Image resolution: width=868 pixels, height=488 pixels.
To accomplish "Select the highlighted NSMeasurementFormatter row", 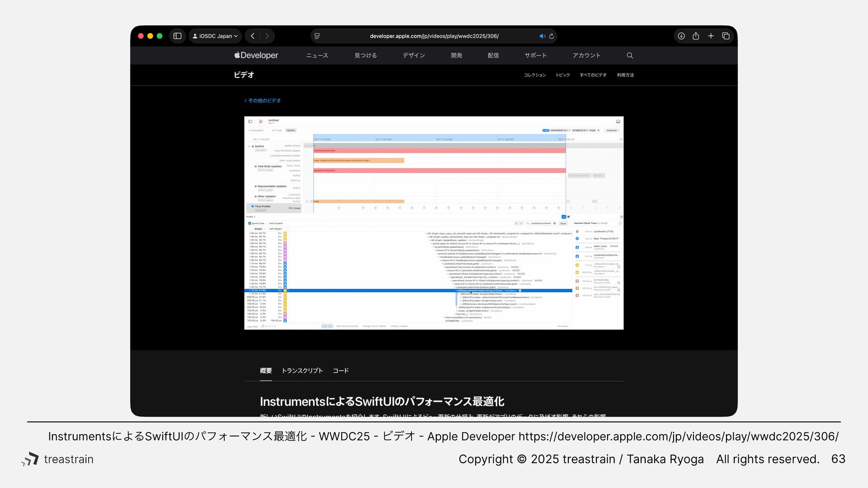I will [x=408, y=291].
